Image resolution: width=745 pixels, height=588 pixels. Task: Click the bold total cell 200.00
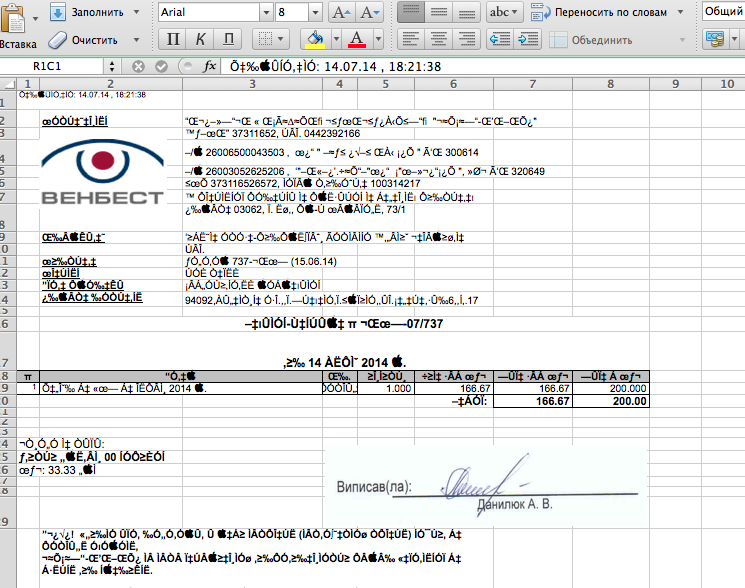click(x=611, y=401)
